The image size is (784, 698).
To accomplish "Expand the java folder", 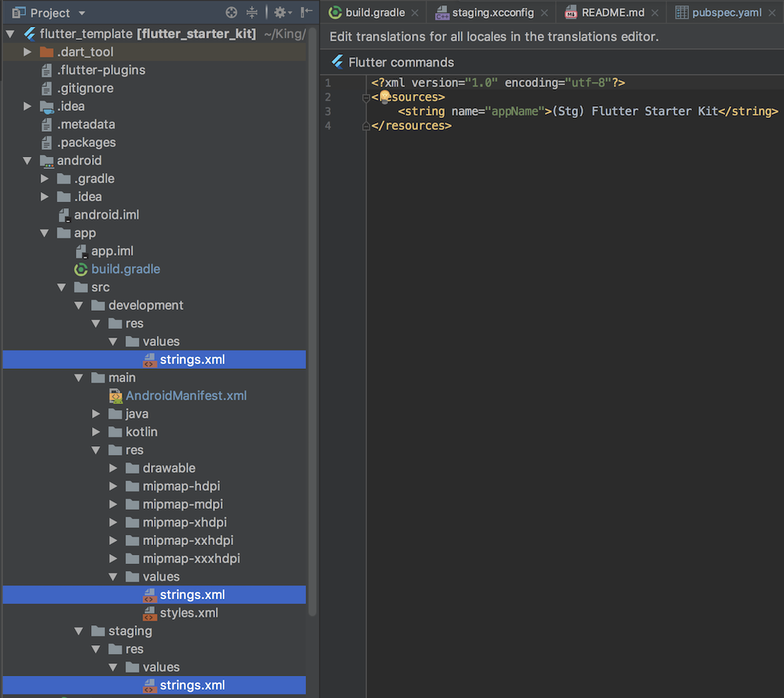I will click(x=96, y=414).
